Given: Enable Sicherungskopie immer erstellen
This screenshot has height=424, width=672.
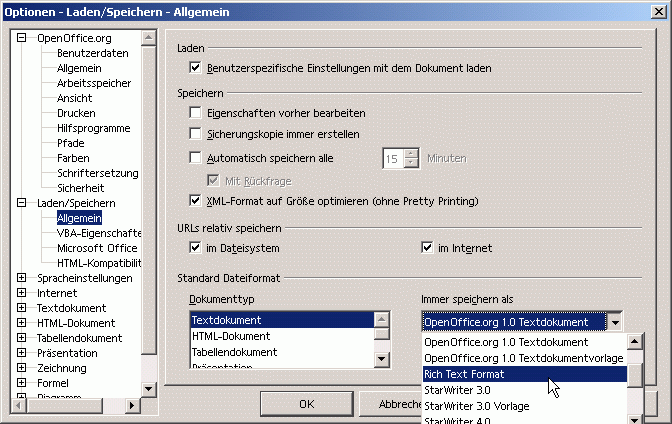Looking at the screenshot, I should click(x=195, y=134).
